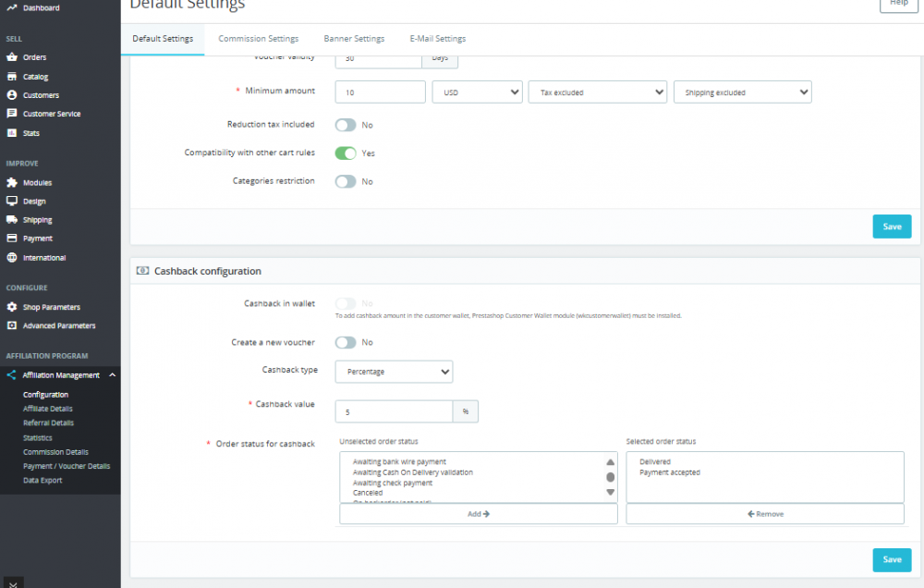Switch to the Commission Settings tab
The width and height of the screenshot is (924, 588).
coord(258,39)
